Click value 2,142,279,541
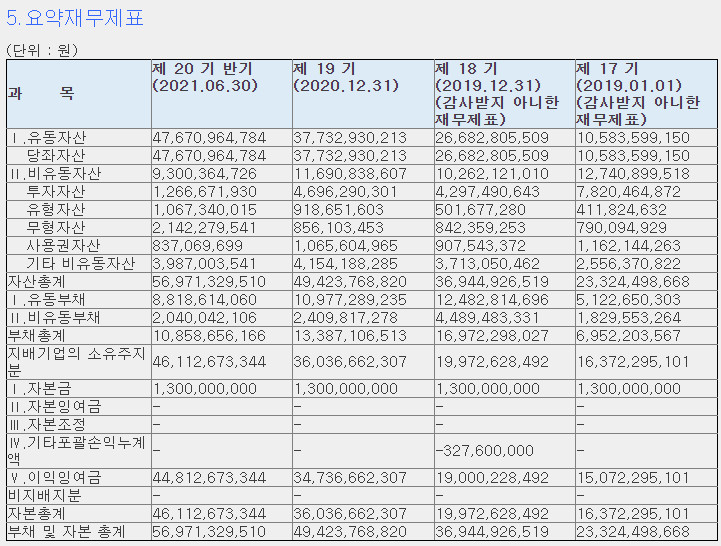Viewport: 721px width, 546px height. coord(205,228)
